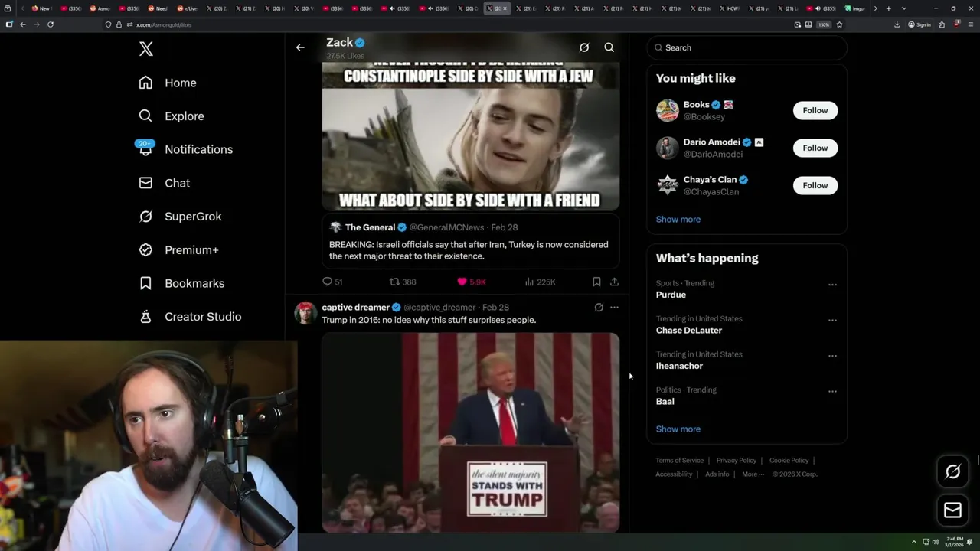Follow Chaya's Clan

click(815, 185)
